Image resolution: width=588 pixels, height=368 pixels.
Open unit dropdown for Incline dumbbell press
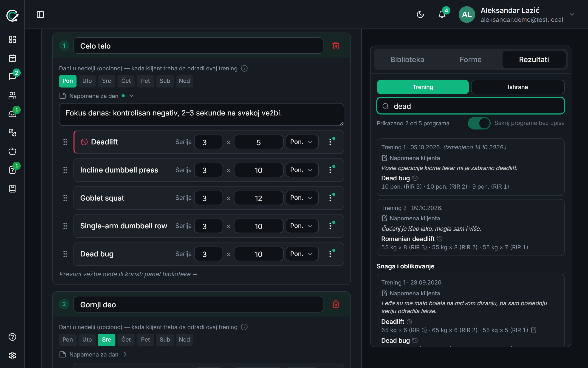(302, 170)
